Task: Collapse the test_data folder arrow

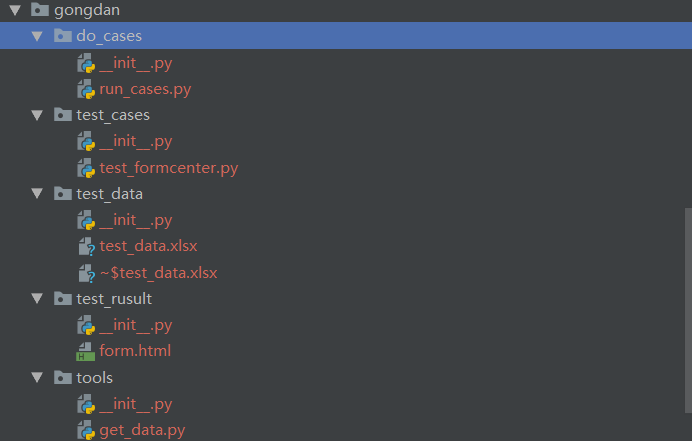Action: pos(37,194)
